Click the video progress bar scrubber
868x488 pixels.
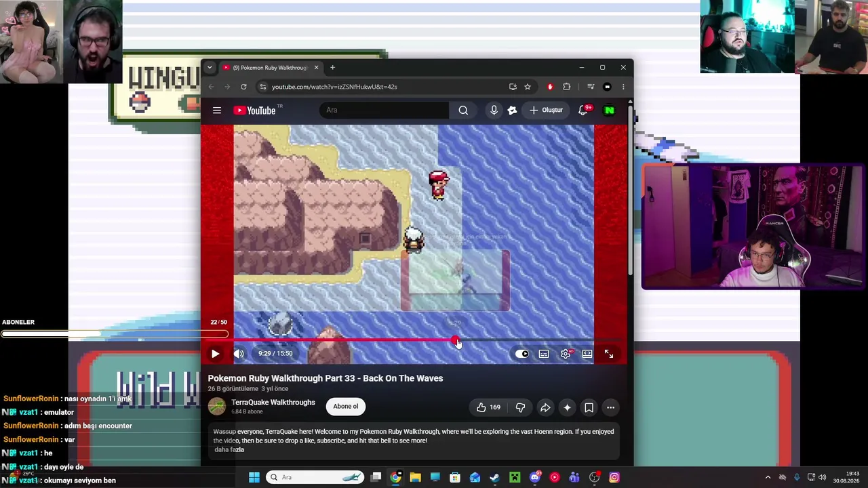[x=456, y=340]
